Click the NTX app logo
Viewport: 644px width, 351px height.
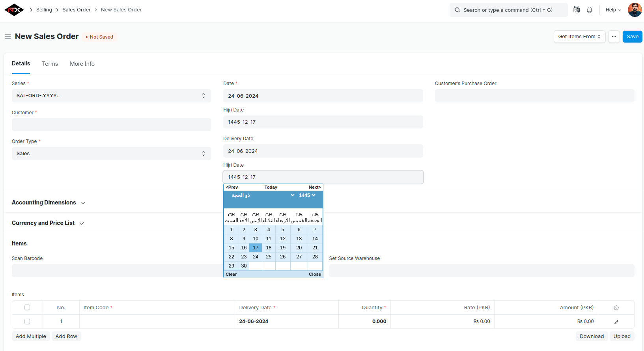pos(14,10)
